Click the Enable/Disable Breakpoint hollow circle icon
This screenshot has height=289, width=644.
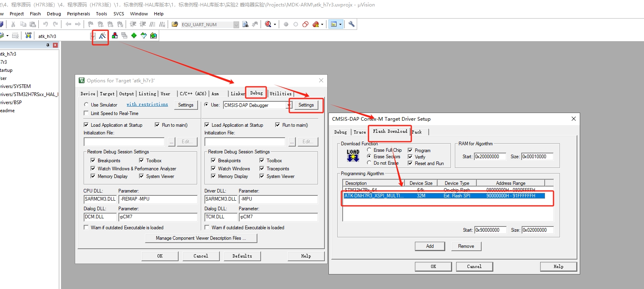[296, 24]
